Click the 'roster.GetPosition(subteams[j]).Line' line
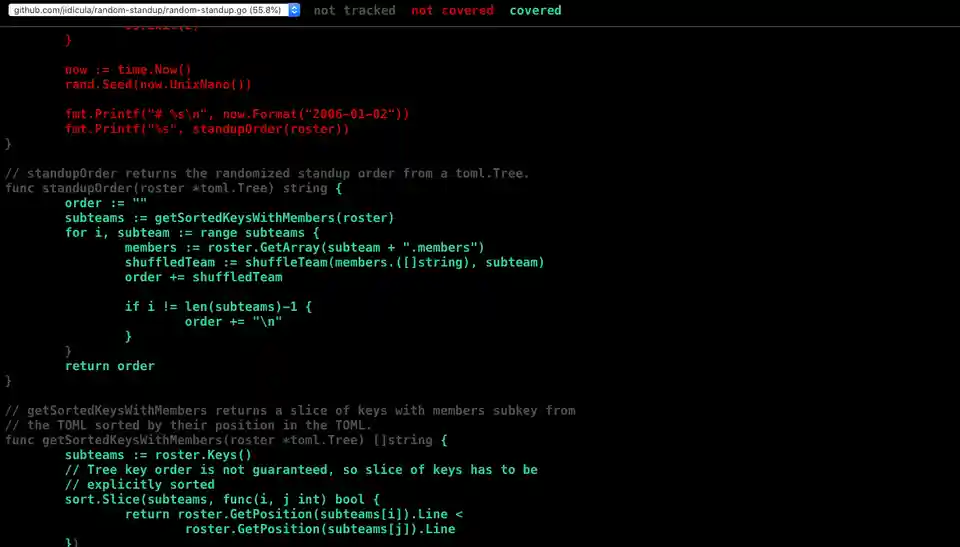 point(320,529)
